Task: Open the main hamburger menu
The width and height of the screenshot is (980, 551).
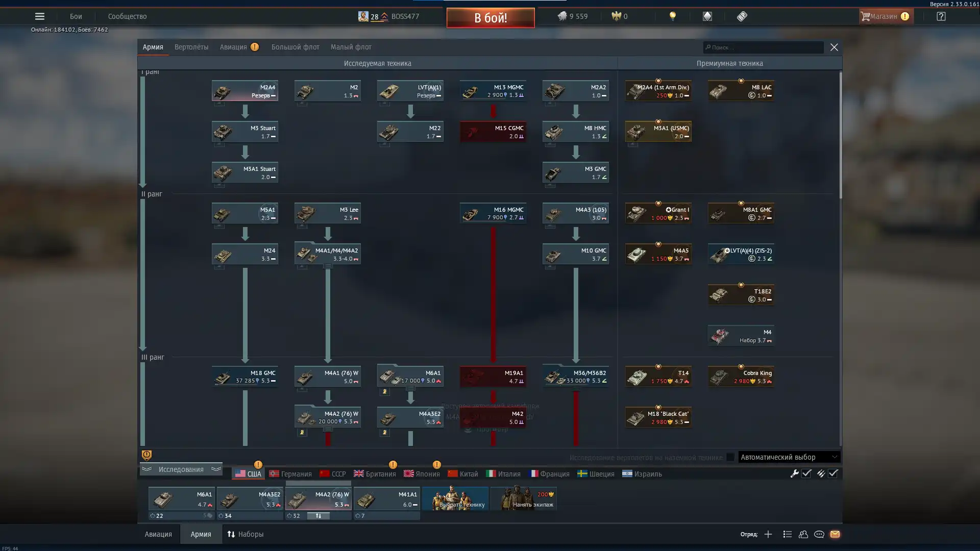Action: [x=39, y=16]
